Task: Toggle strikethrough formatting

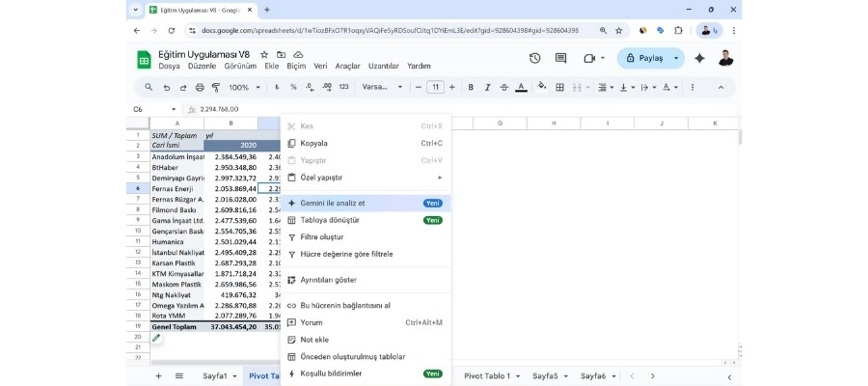Action: (504, 87)
